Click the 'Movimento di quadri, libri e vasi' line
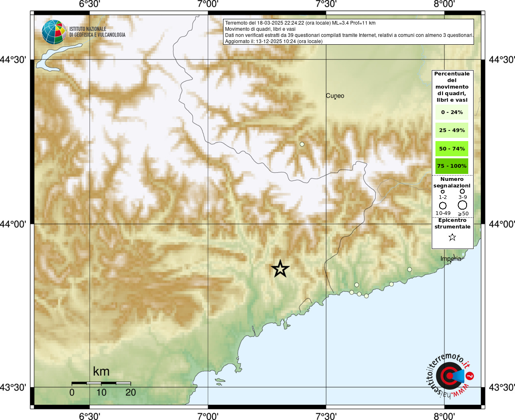 tap(260, 29)
